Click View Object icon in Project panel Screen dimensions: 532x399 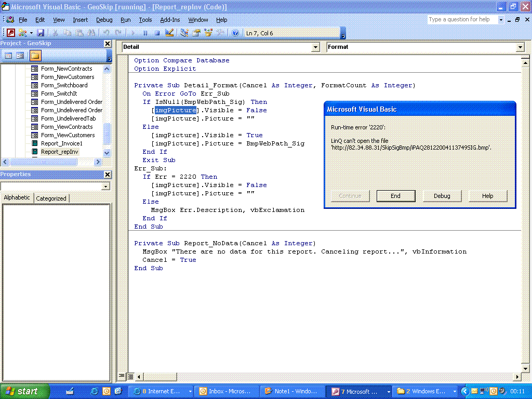point(20,55)
